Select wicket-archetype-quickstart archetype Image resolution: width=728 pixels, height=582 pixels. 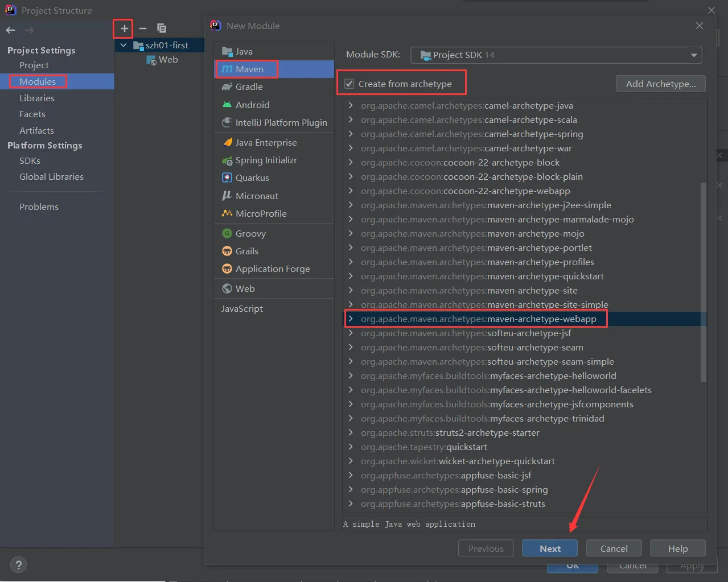coord(458,461)
